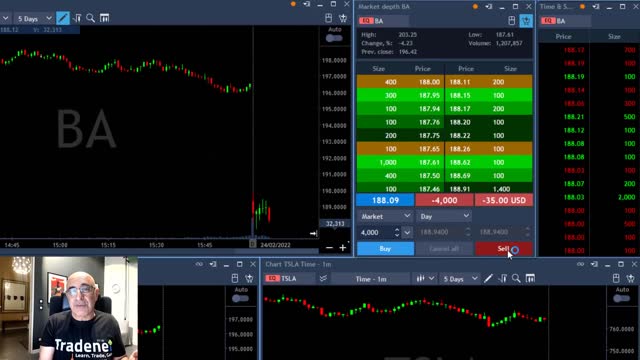Click Cancel all button in Market depth
The width and height of the screenshot is (640, 360).
(x=444, y=249)
